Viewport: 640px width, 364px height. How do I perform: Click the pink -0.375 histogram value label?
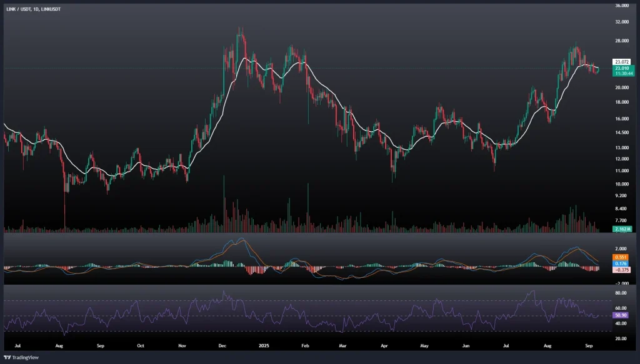pyautogui.click(x=621, y=270)
